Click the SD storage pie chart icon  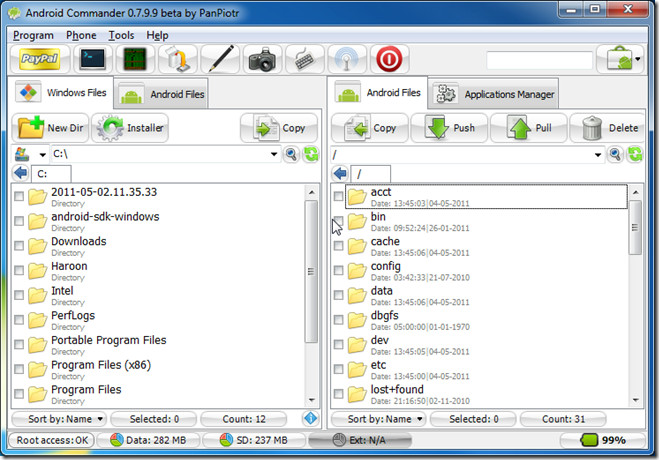coord(227,440)
